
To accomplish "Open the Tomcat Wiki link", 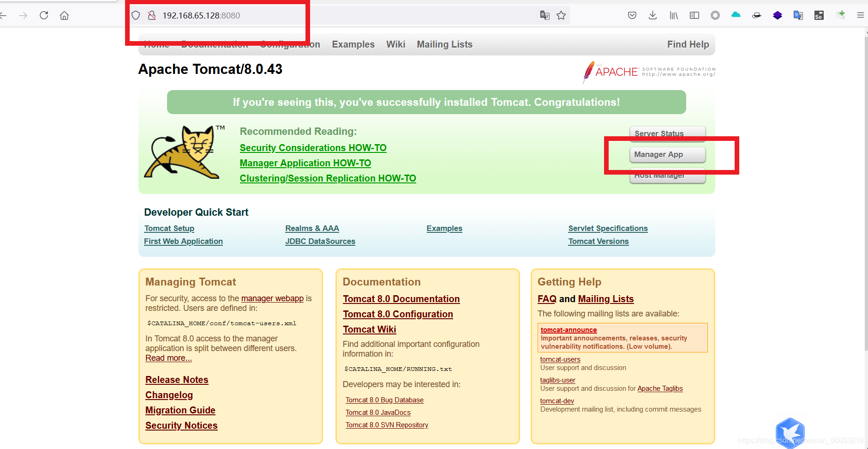I will 370,329.
